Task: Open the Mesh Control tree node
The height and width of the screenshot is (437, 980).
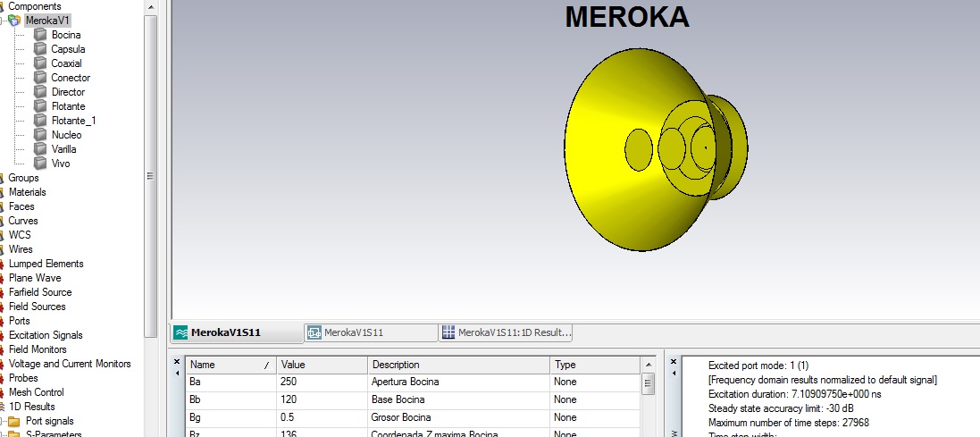Action: 37,392
